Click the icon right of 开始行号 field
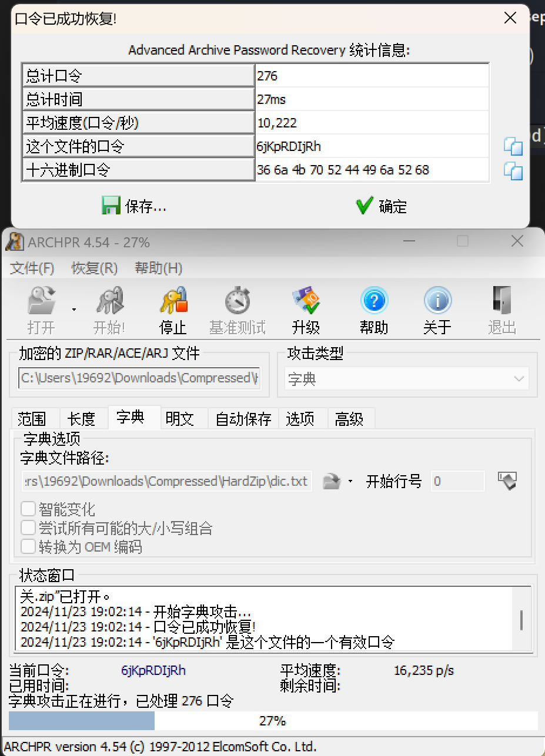The width and height of the screenshot is (545, 756). coord(507,481)
